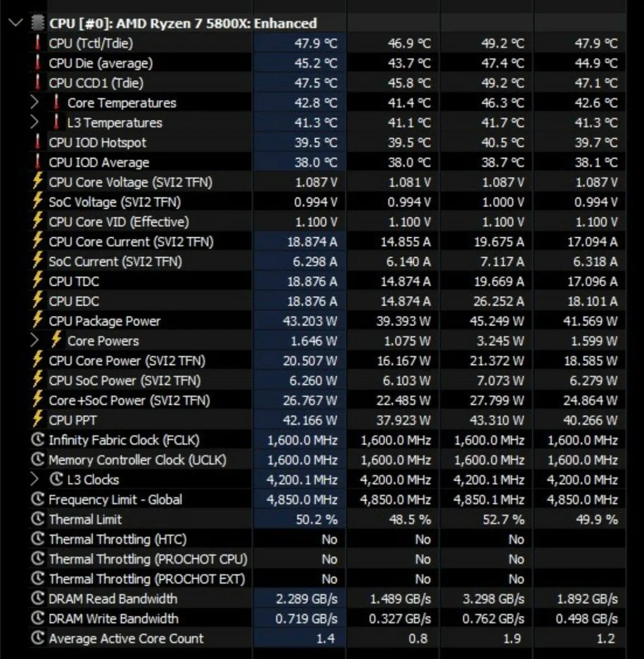Click the lightning icon beside SoC Current sensor

(37, 261)
